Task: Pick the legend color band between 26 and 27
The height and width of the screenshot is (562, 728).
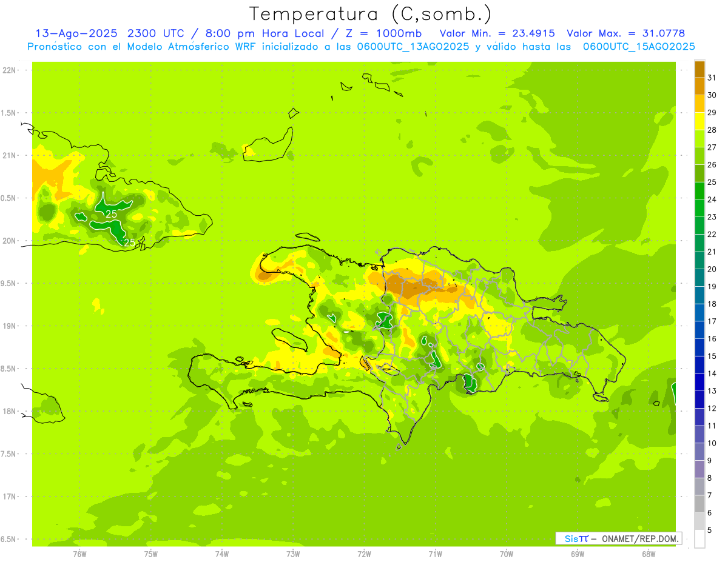Action: click(x=699, y=156)
